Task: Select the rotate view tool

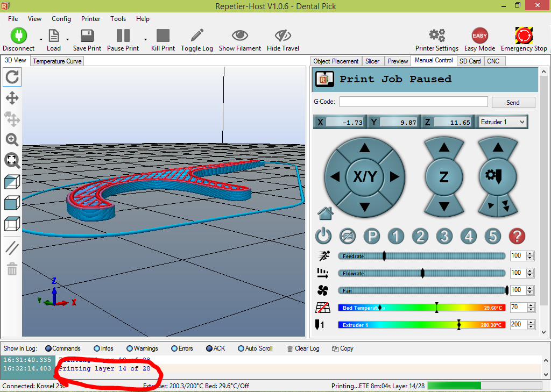Action: 12,77
